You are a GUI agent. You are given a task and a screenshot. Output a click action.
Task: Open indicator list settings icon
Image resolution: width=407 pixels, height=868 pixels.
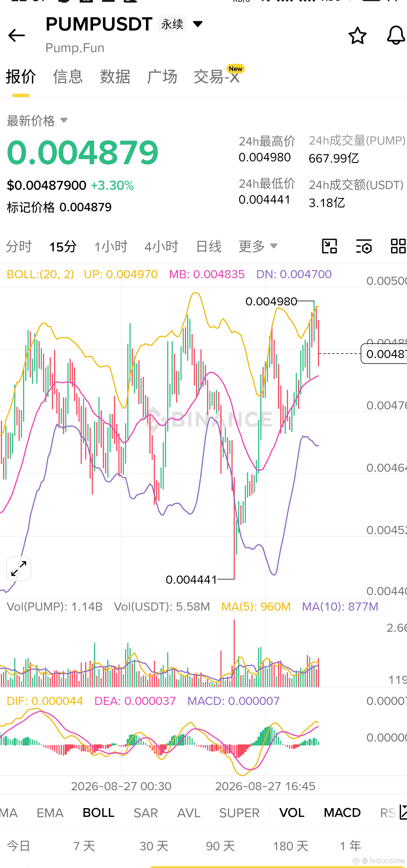pyautogui.click(x=403, y=812)
